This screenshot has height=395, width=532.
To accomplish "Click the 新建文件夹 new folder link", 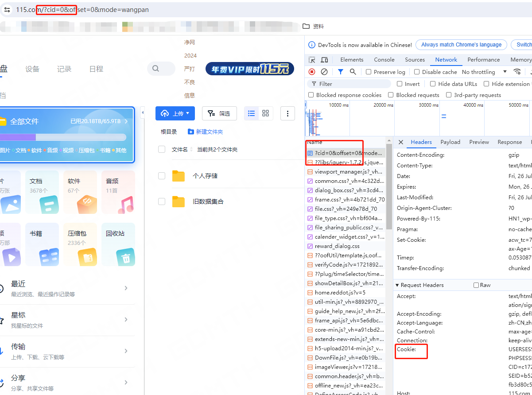I will (x=205, y=132).
